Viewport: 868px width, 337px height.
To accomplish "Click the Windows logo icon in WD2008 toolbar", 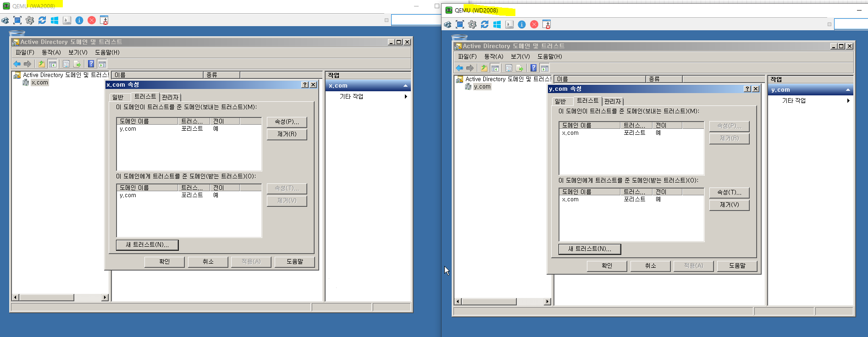I will click(497, 24).
